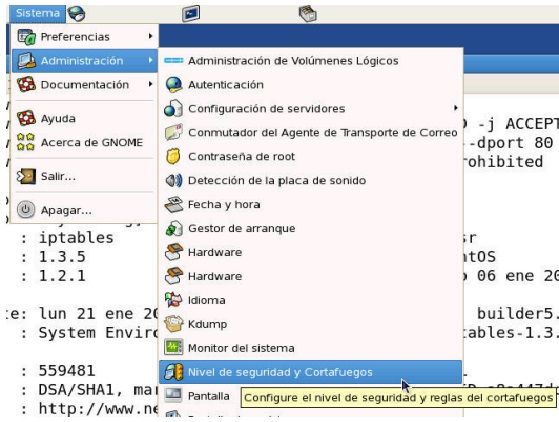The width and height of the screenshot is (559, 422).
Task: Open Gestor de arranque
Action: [x=310, y=228]
